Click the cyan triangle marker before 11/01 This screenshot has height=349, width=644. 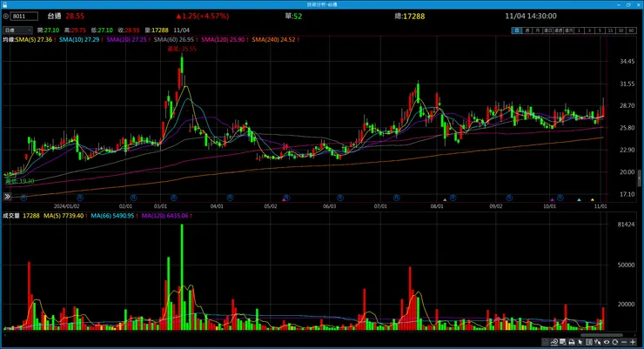tap(579, 199)
